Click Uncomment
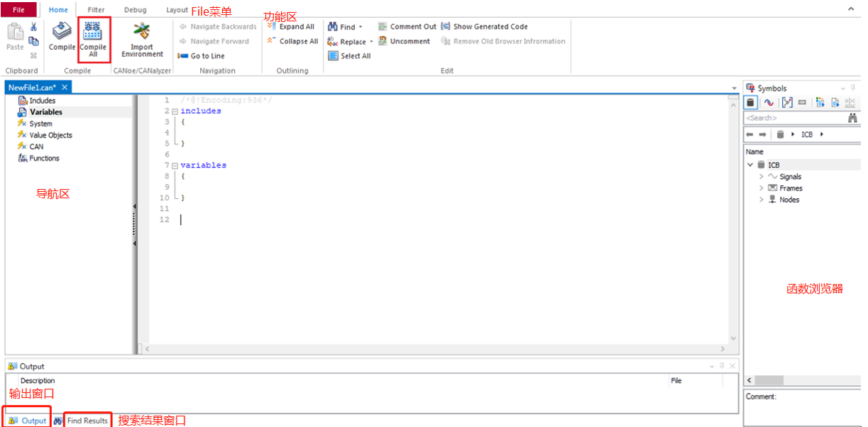 point(404,41)
